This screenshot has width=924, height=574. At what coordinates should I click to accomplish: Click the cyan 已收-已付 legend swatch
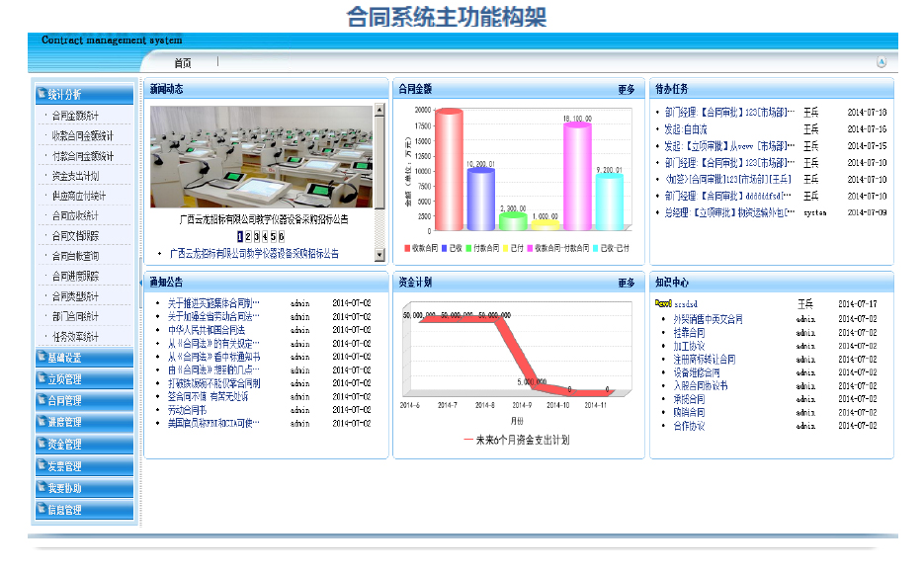click(596, 248)
